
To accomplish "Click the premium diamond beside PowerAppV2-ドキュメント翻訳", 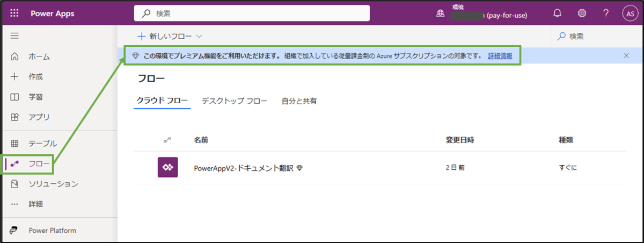I will 299,168.
